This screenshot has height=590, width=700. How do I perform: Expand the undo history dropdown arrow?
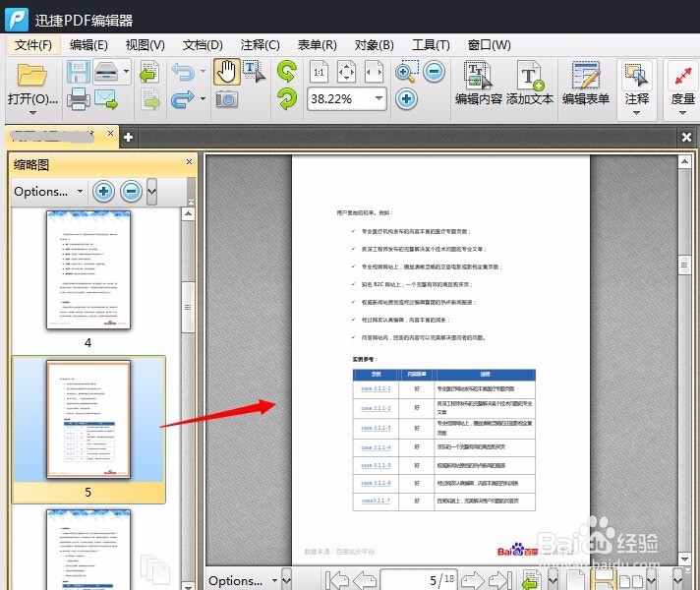tap(204, 72)
